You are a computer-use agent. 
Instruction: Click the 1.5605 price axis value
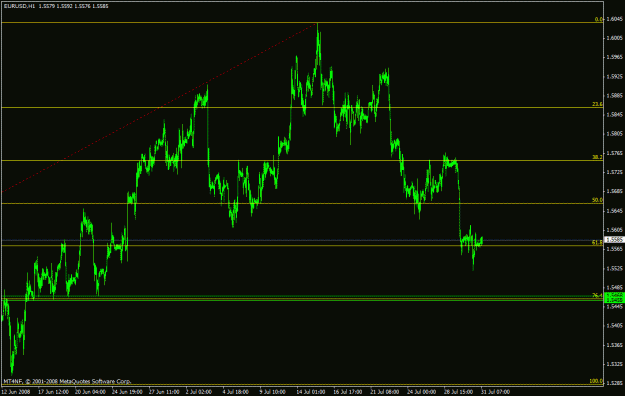click(615, 230)
